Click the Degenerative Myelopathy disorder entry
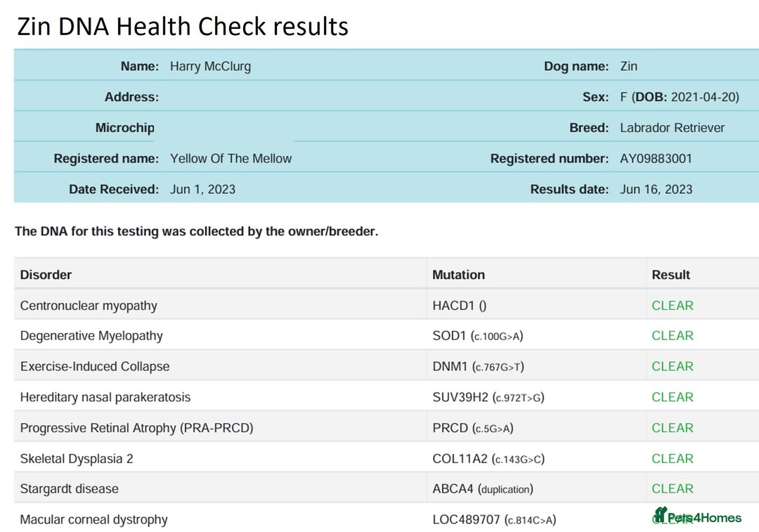Image resolution: width=759 pixels, height=532 pixels. click(91, 336)
